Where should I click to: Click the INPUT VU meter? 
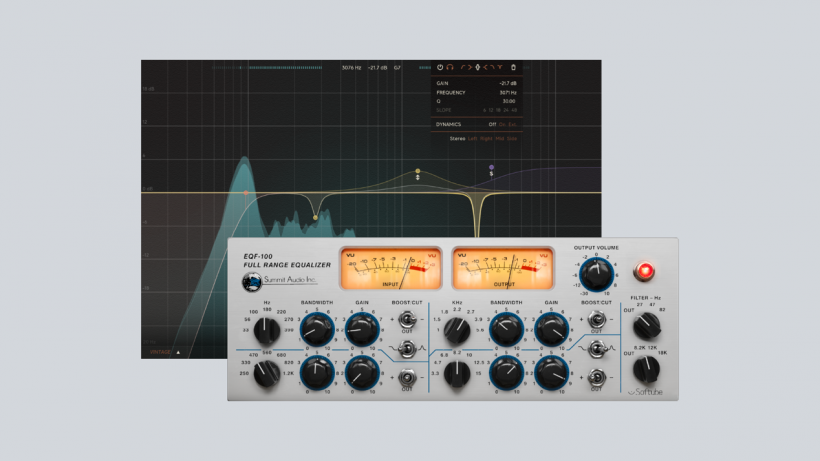click(391, 269)
